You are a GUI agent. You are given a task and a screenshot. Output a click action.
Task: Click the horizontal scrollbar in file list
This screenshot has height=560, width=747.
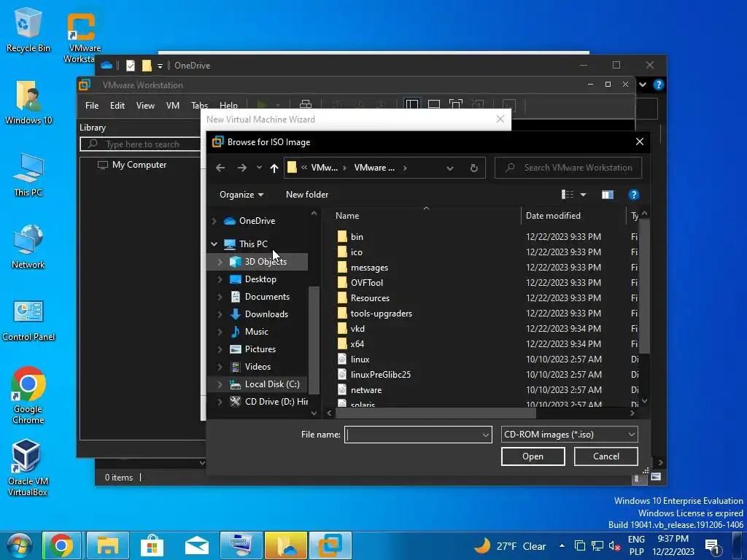(436, 413)
